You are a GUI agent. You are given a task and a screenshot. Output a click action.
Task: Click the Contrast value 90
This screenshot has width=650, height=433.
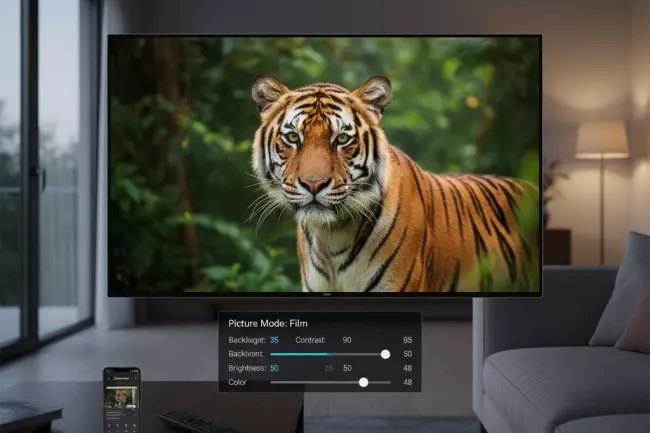tap(347, 340)
